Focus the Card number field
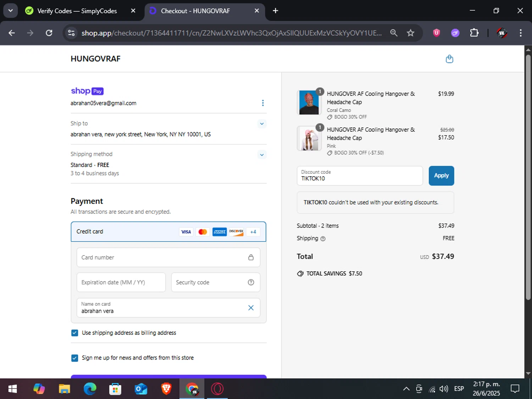The height and width of the screenshot is (399, 532). click(168, 257)
